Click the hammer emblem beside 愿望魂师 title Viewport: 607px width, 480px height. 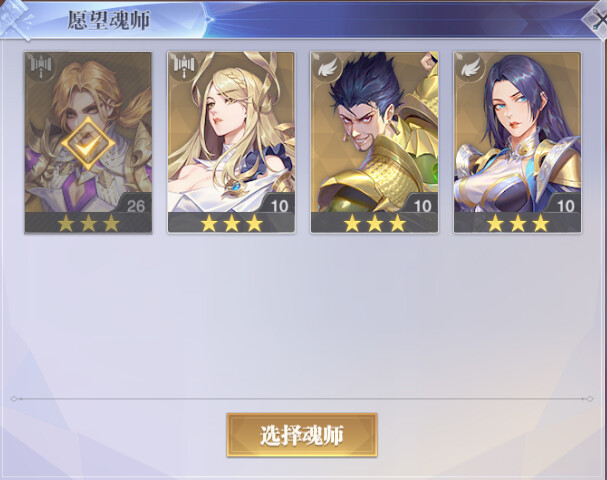(15, 19)
